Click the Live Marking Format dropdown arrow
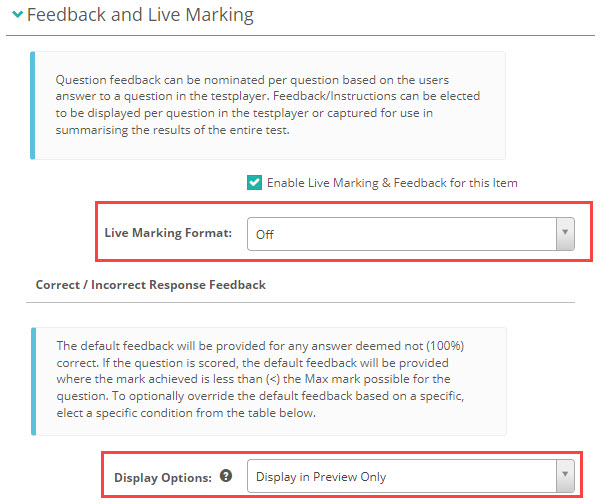Image resolution: width=600 pixels, height=504 pixels. pyautogui.click(x=566, y=233)
